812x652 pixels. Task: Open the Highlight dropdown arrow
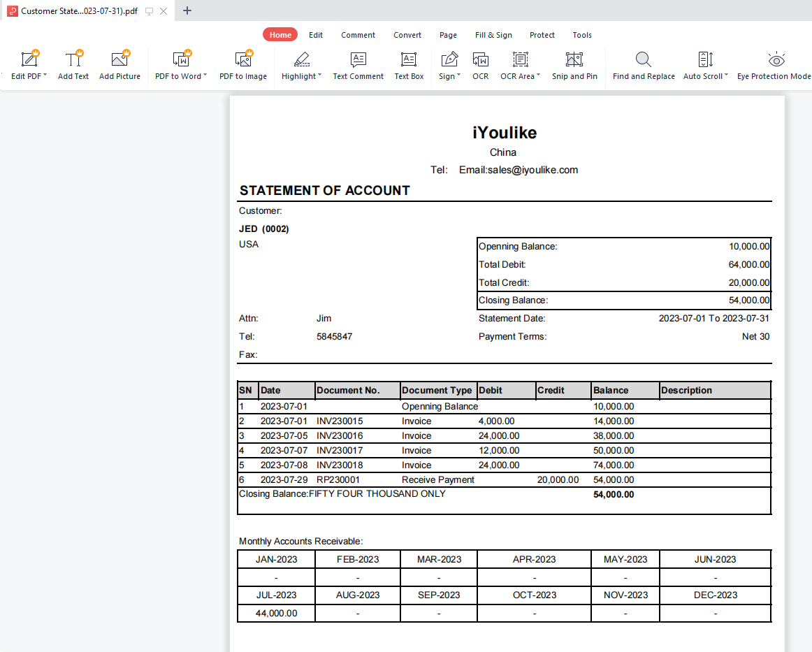click(320, 75)
